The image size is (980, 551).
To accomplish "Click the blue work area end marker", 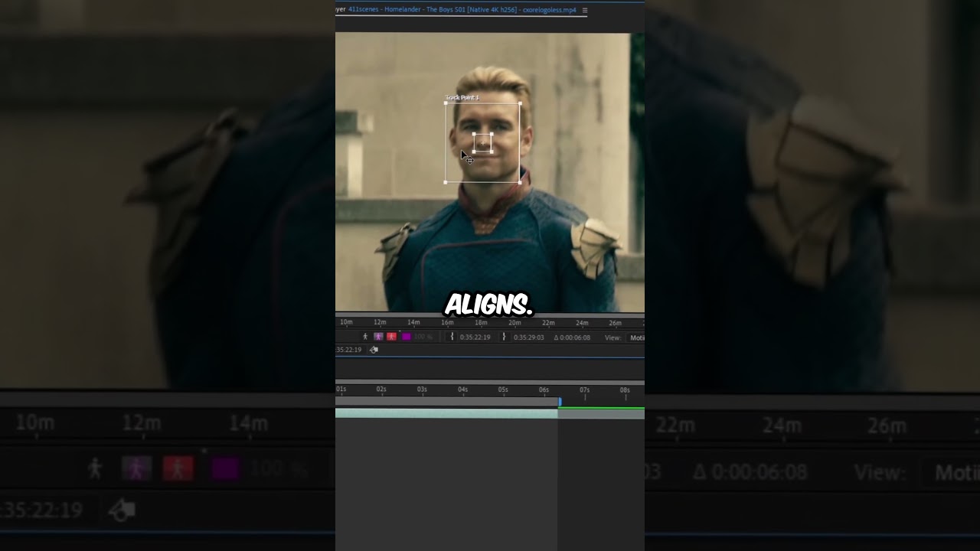I will click(x=560, y=402).
